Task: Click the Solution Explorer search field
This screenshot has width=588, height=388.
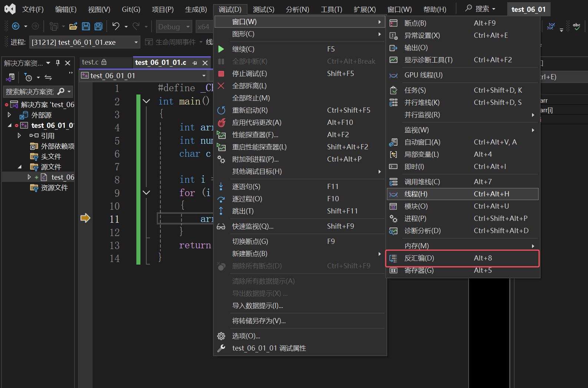Action: point(30,92)
